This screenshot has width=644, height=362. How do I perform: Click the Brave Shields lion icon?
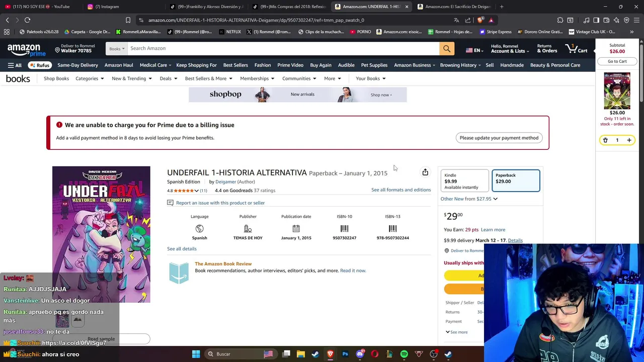pyautogui.click(x=480, y=20)
